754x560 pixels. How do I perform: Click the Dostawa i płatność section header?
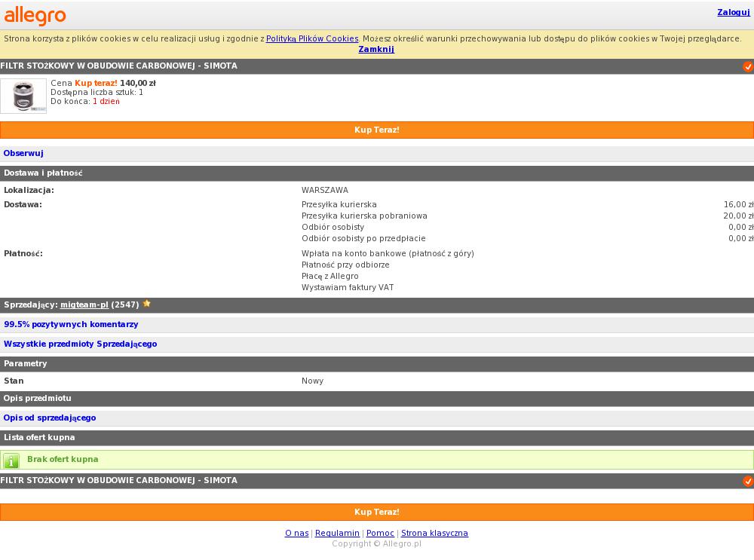pos(377,173)
